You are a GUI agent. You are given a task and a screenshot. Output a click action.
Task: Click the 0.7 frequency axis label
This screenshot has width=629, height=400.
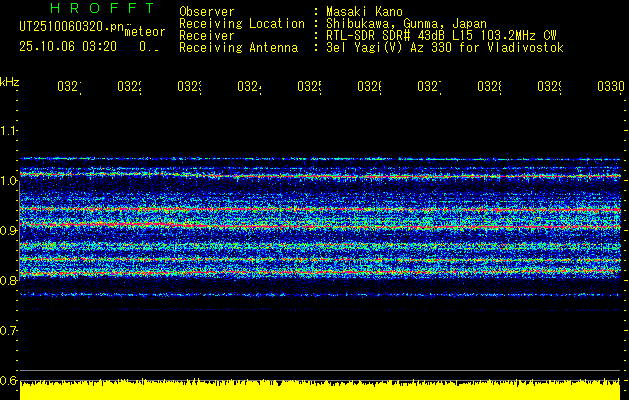point(8,331)
